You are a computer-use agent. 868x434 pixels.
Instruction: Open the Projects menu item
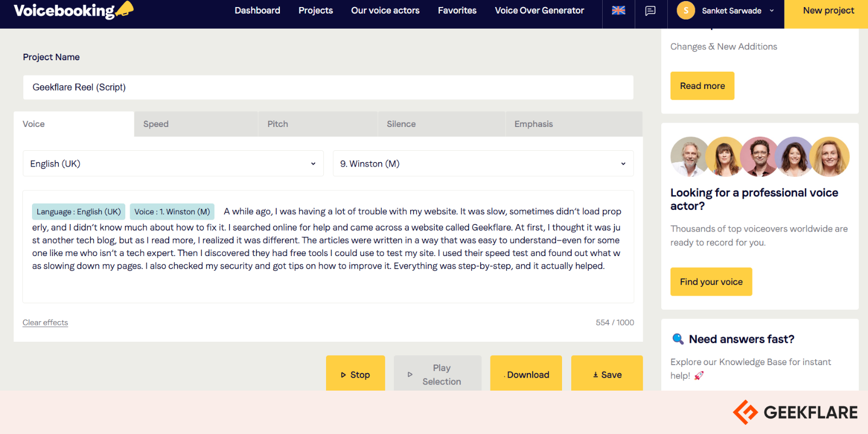point(316,10)
